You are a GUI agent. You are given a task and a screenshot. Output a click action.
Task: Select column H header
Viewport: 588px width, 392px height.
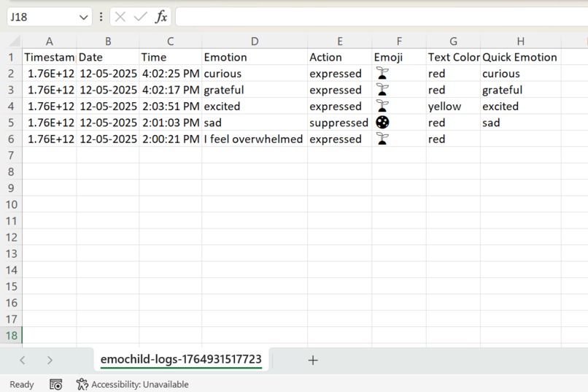(x=520, y=42)
